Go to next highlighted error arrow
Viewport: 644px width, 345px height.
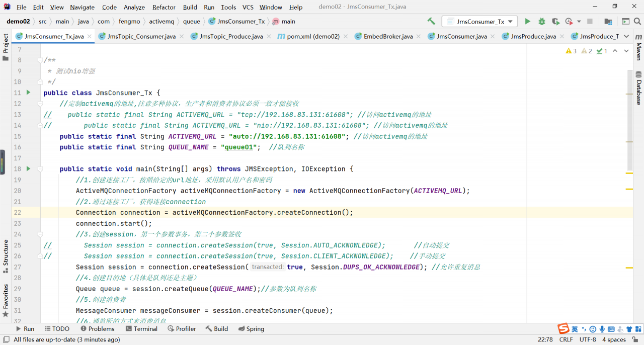point(626,51)
